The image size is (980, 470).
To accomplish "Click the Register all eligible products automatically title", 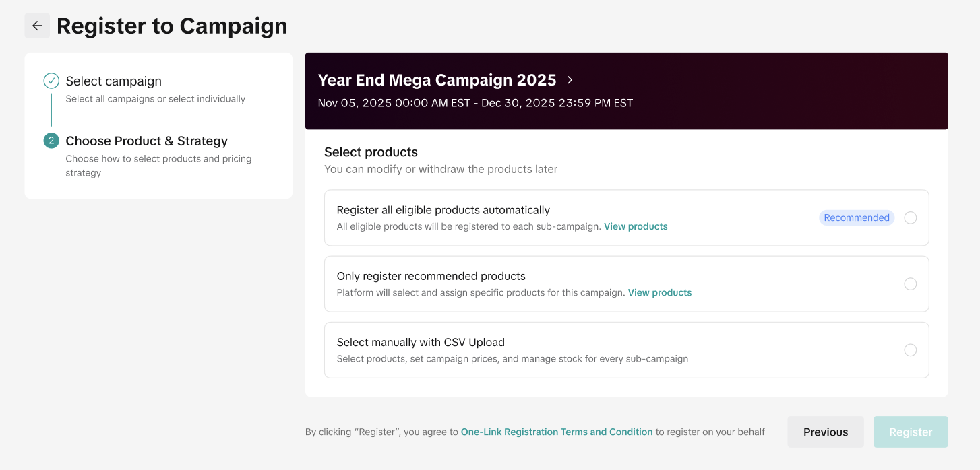I will (443, 210).
